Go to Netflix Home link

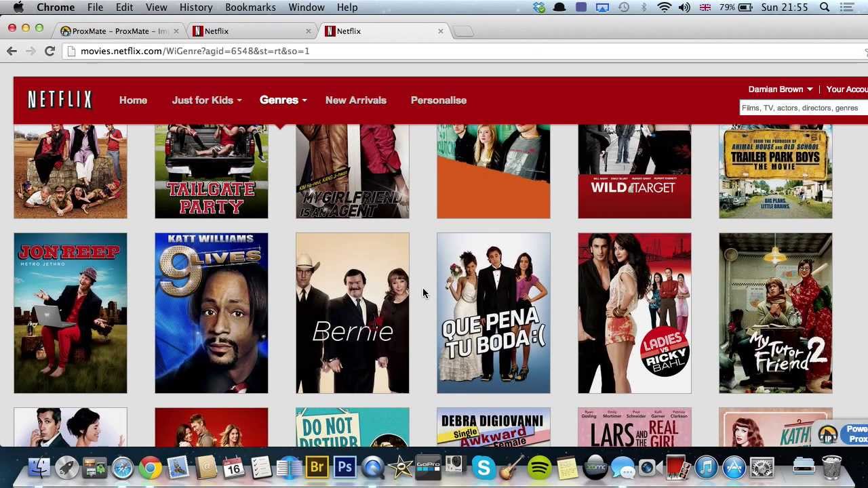click(x=133, y=100)
